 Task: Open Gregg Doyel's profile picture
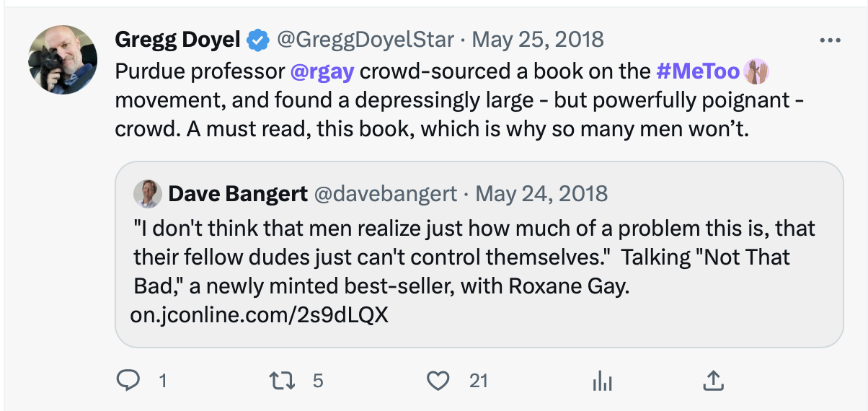63,59
